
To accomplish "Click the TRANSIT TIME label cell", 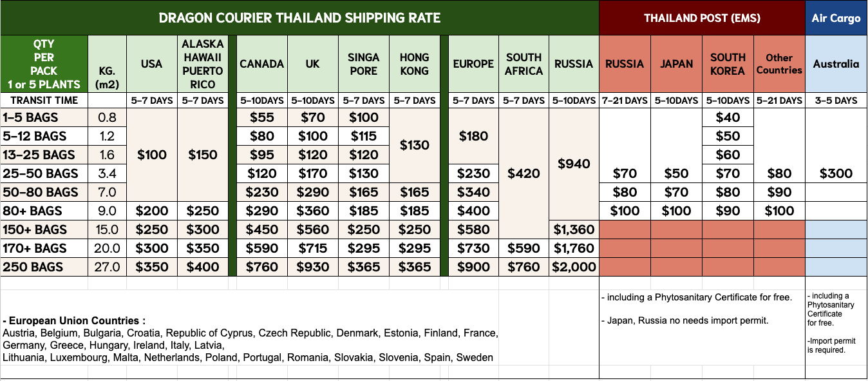I will click(x=44, y=100).
